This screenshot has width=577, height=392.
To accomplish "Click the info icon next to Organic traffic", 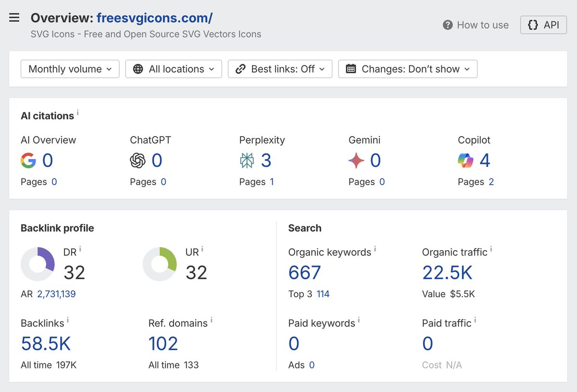I will point(491,249).
